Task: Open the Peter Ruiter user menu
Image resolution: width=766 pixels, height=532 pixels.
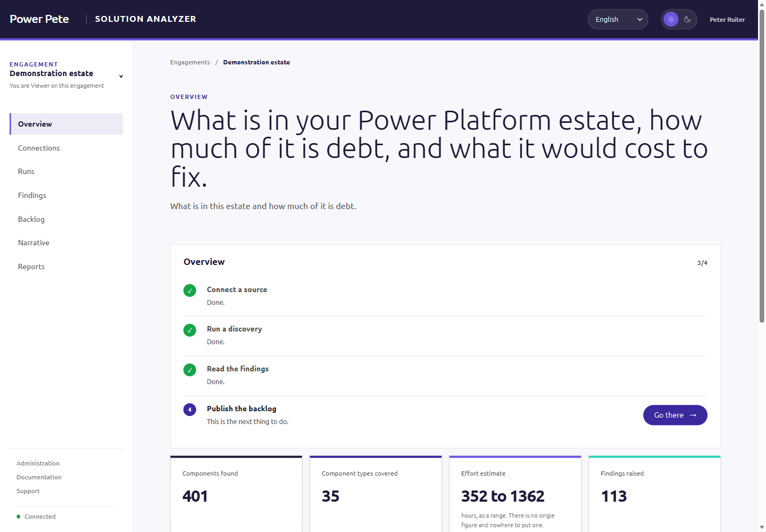Action: [727, 20]
